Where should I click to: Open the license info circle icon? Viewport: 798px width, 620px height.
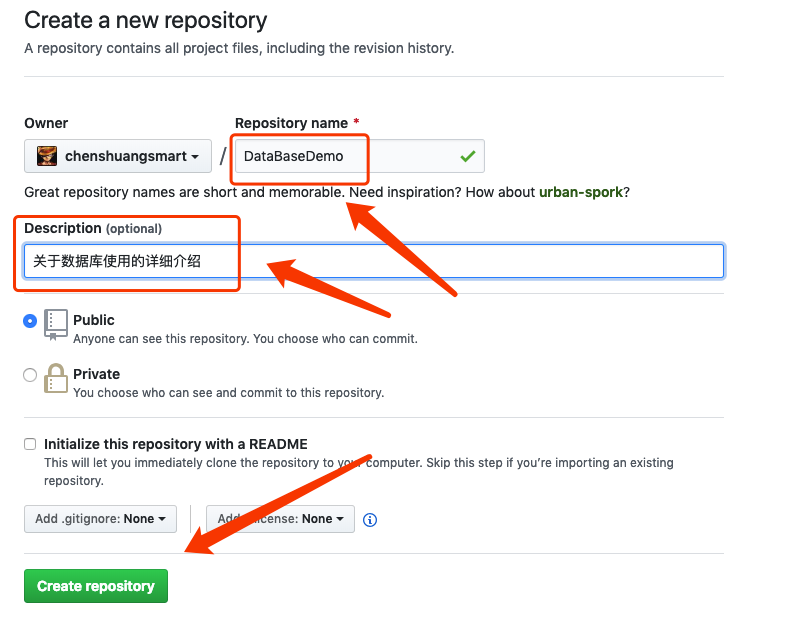tap(370, 520)
